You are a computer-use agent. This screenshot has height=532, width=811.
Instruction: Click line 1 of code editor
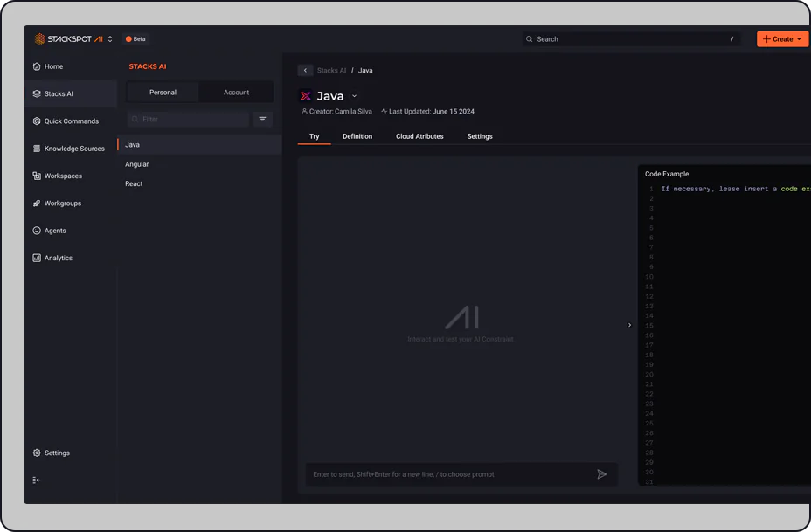pyautogui.click(x=736, y=190)
